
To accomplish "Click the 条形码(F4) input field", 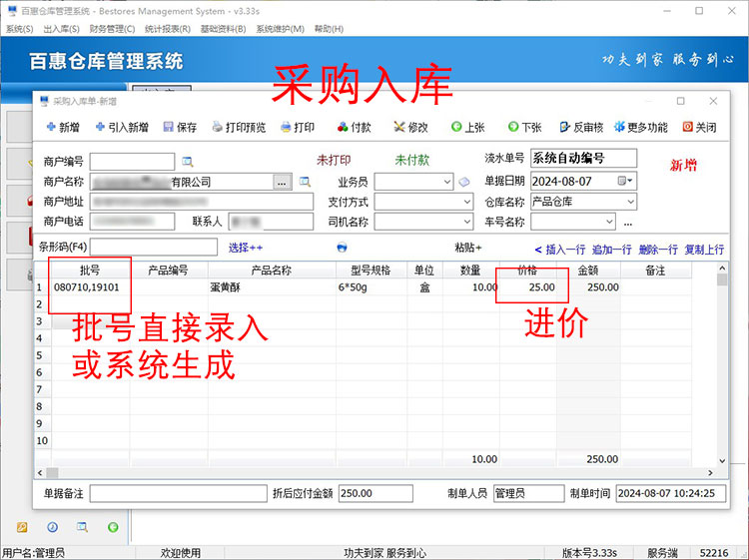I will tap(154, 247).
